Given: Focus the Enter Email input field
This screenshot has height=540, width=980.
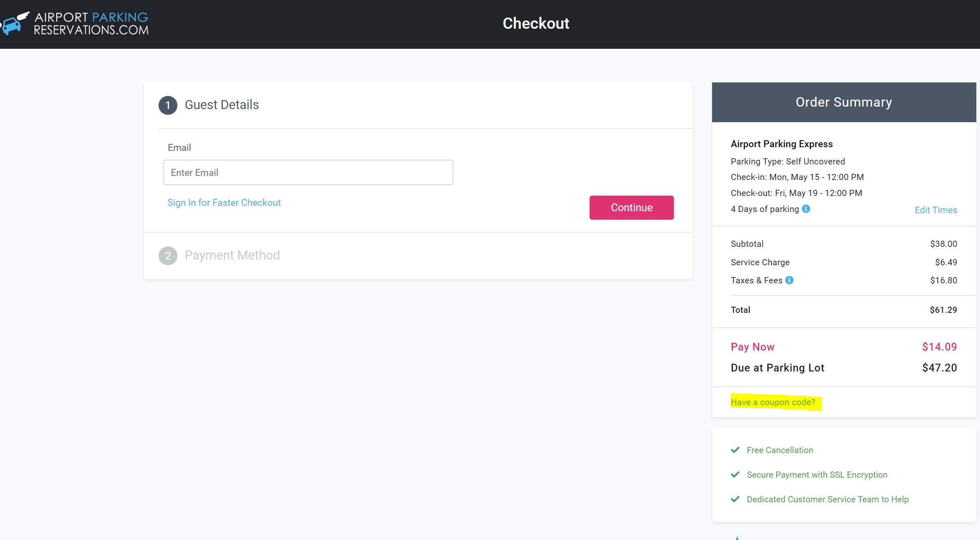Looking at the screenshot, I should tap(308, 173).
